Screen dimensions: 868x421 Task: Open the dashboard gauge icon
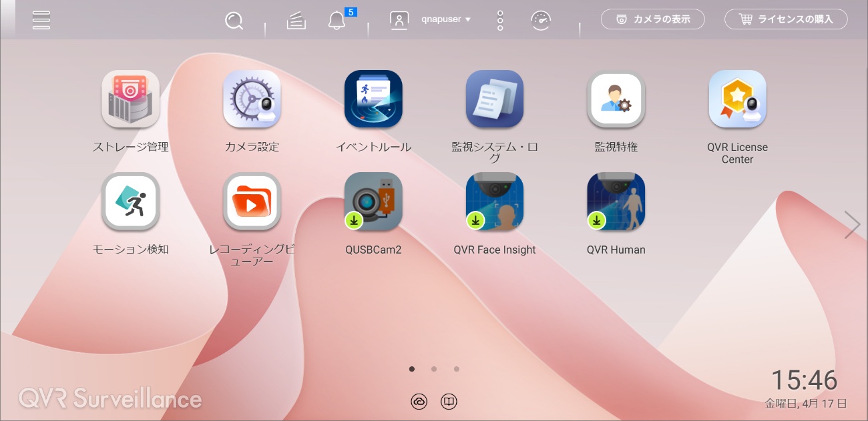541,21
